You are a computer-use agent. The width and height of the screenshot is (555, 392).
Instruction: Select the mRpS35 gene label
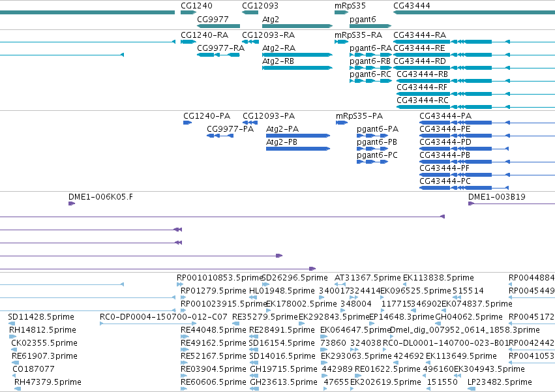[x=350, y=6]
